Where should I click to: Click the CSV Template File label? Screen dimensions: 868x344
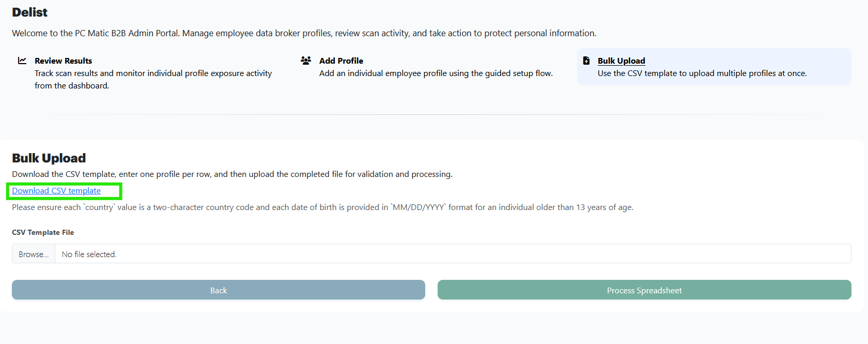point(43,232)
